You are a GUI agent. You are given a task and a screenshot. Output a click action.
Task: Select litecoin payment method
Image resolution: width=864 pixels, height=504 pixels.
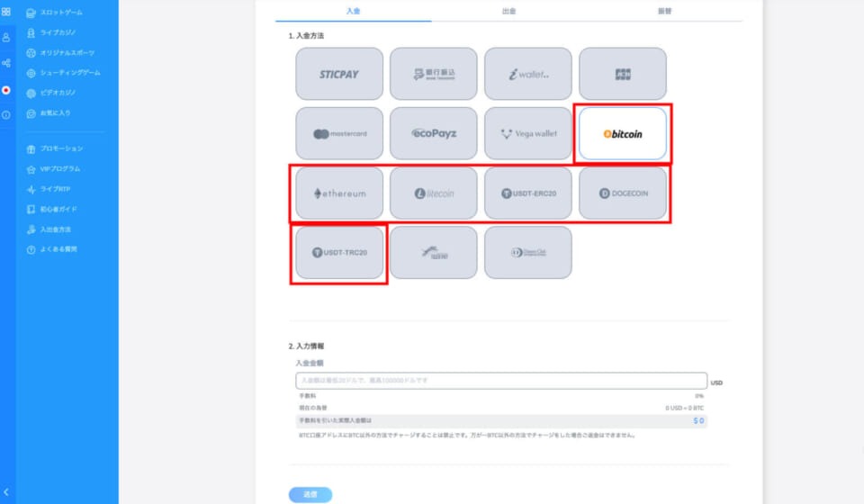pos(434,193)
